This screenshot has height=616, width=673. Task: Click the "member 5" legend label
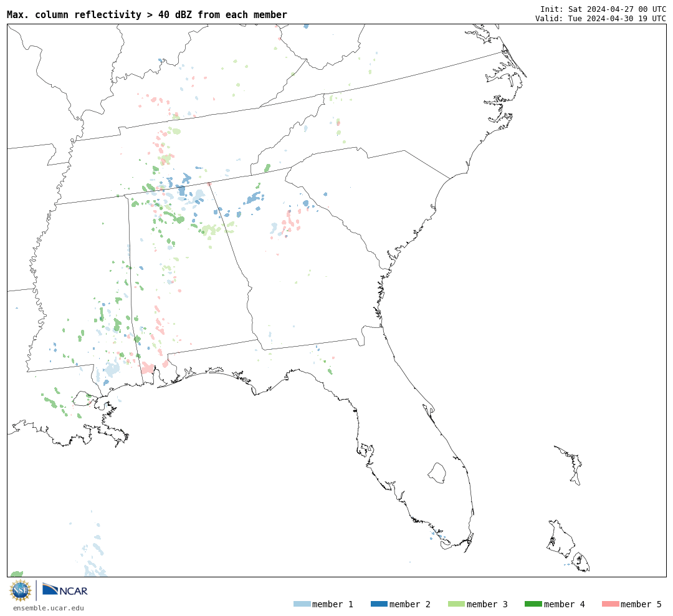click(x=641, y=604)
